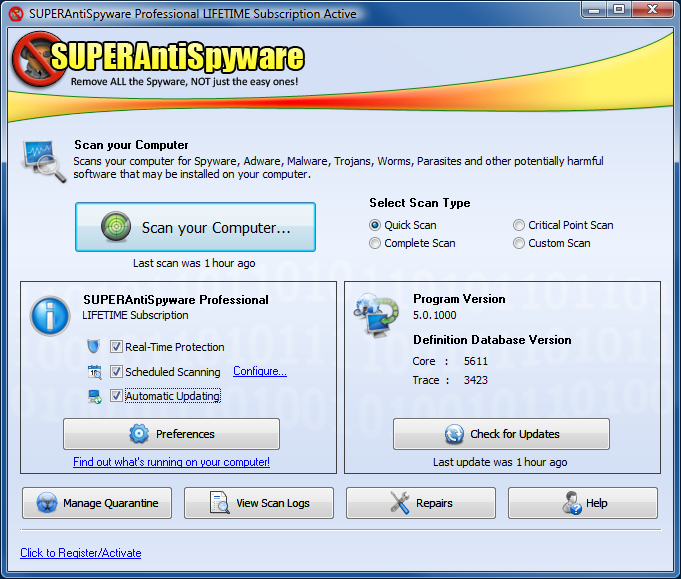Click the SUPERAntiSpyware logo in header
The height and width of the screenshot is (579, 681).
tap(159, 59)
